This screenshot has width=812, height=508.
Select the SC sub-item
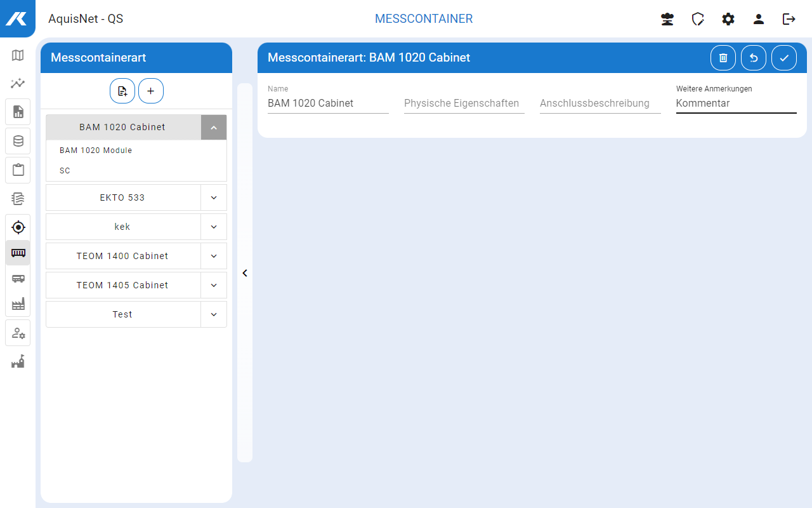pos(65,171)
